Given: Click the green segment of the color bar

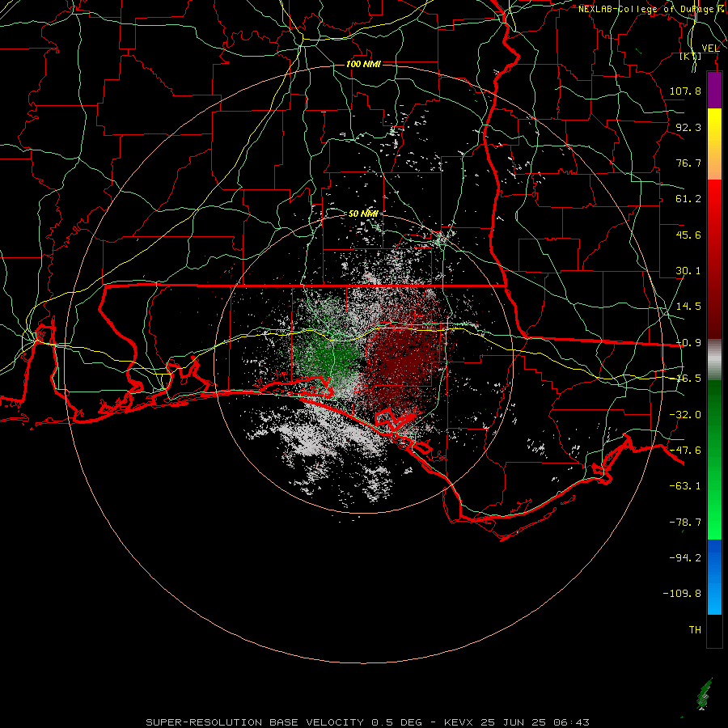Looking at the screenshot, I should coord(714,459).
